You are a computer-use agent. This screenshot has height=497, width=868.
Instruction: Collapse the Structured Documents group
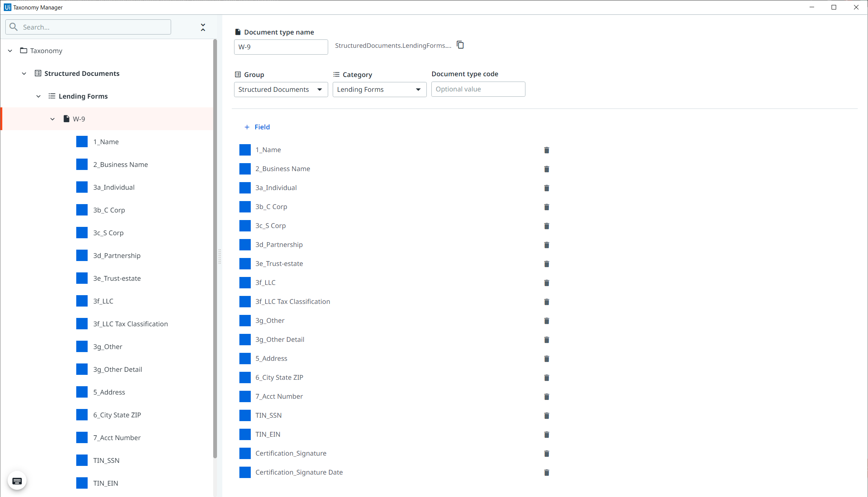point(24,74)
